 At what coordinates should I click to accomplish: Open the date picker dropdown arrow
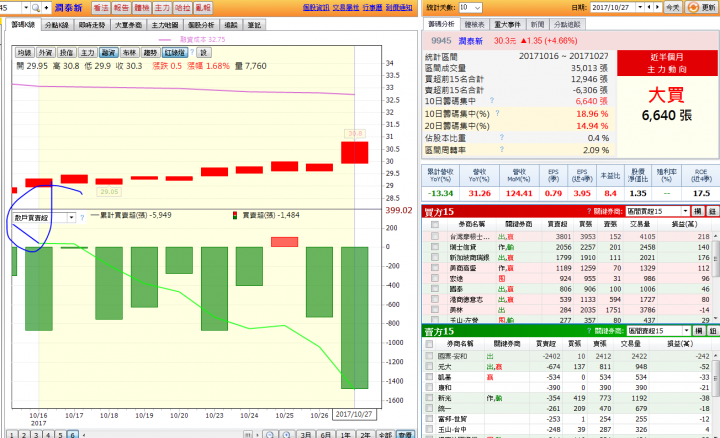pyautogui.click(x=640, y=7)
